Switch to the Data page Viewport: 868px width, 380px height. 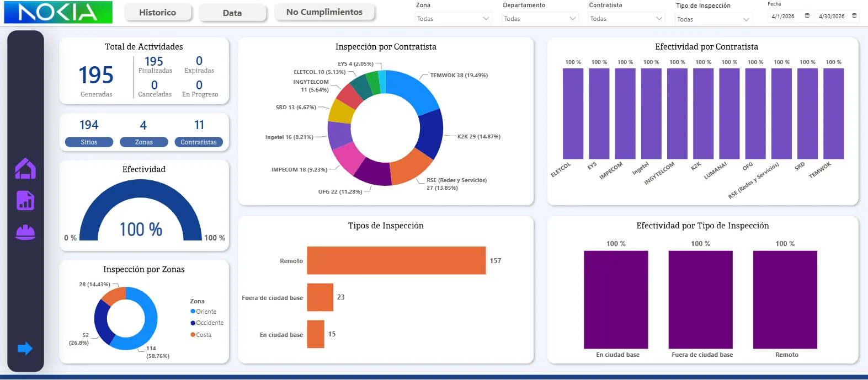[x=232, y=13]
